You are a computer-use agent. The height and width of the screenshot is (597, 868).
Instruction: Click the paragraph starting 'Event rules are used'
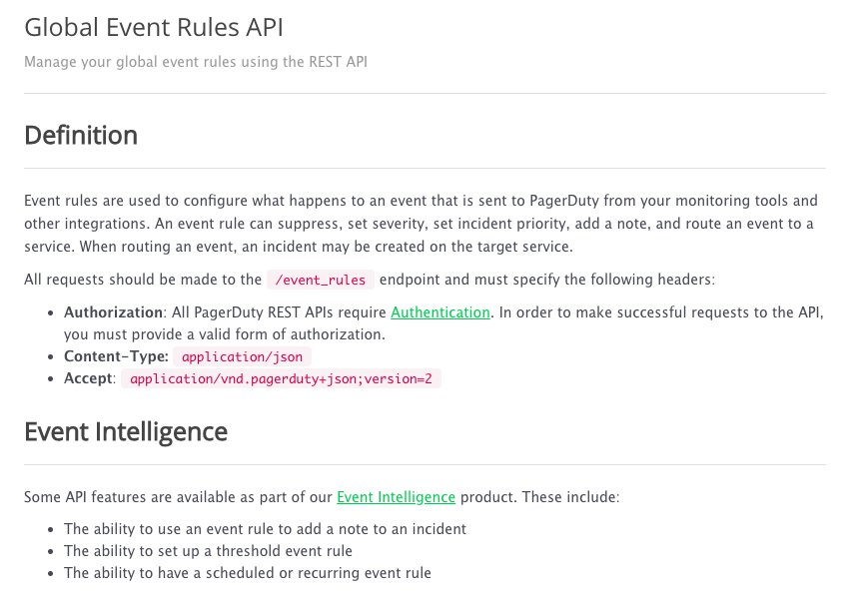pyautogui.click(x=420, y=224)
